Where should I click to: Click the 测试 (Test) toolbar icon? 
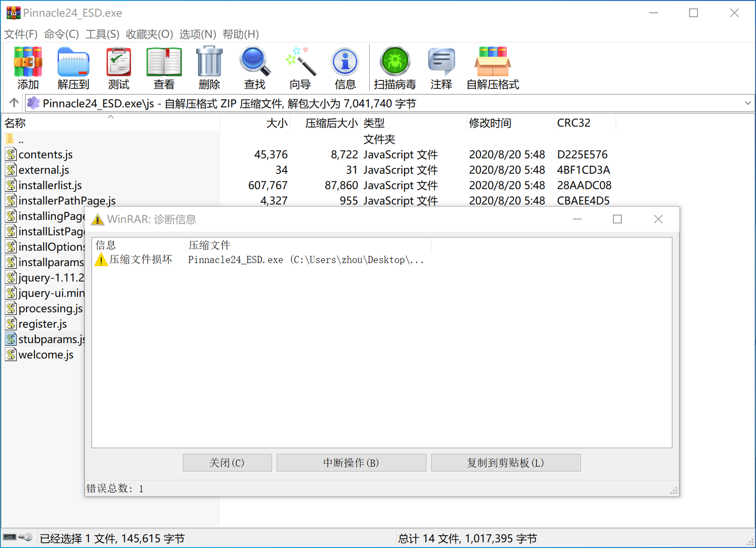pos(119,62)
